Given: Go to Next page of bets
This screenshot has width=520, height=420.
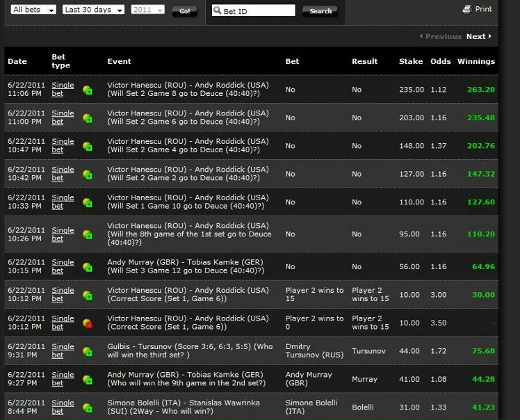Looking at the screenshot, I should pyautogui.click(x=478, y=36).
